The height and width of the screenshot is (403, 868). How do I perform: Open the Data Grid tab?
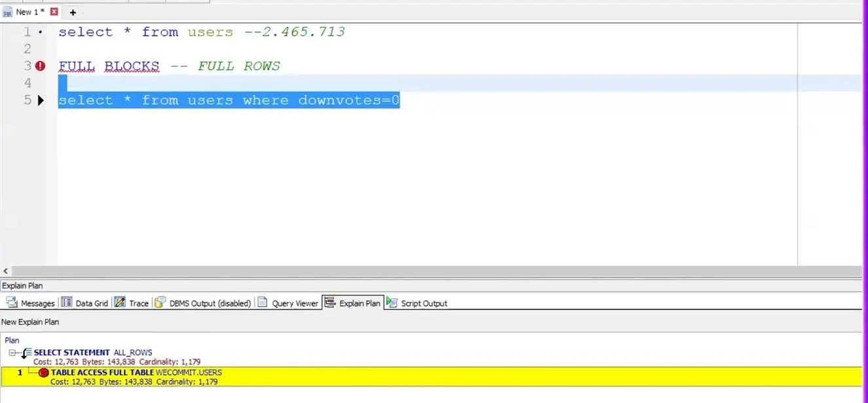[85, 303]
